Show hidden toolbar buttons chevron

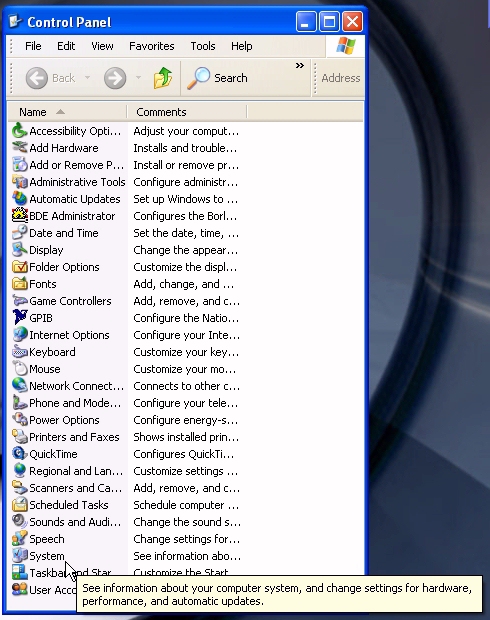(300, 66)
